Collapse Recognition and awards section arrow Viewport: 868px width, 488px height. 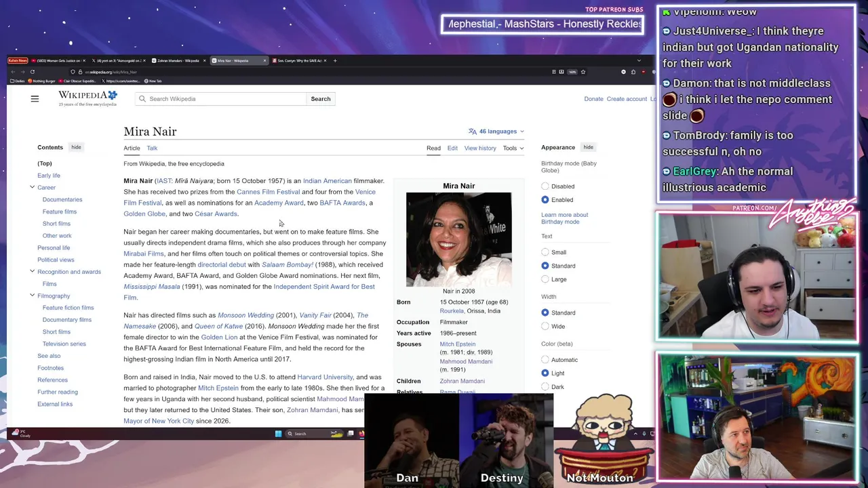(32, 271)
